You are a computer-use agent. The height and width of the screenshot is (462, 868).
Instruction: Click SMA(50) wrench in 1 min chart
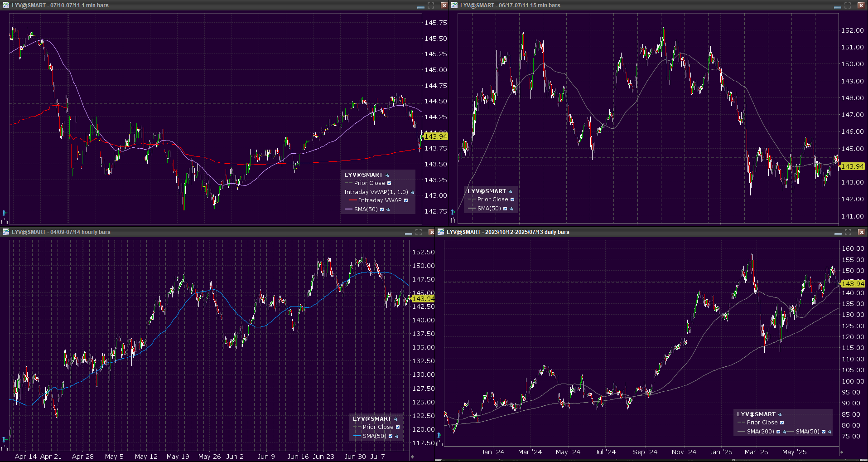(x=388, y=209)
